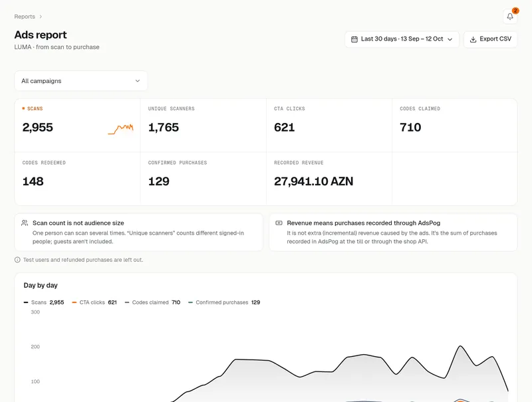
Task: Click the Revenue means purchases recorded heading
Action: (x=363, y=223)
